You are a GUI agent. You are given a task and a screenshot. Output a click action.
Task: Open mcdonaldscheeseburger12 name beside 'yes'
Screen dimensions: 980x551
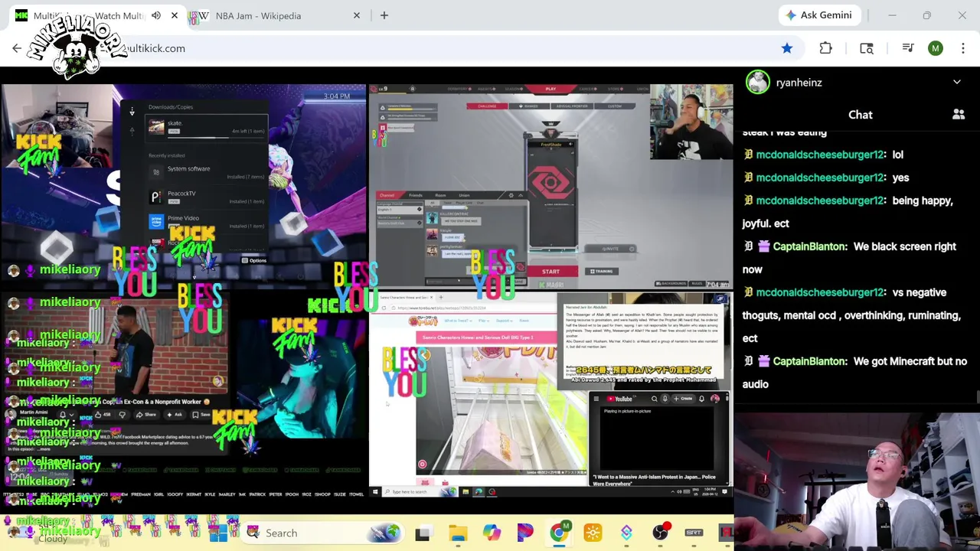[820, 178]
